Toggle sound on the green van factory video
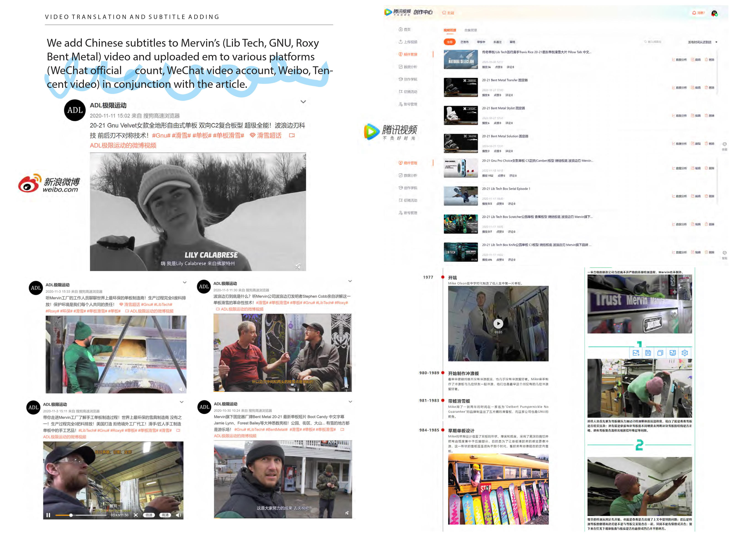Image resolution: width=756 pixels, height=535 pixels. (181, 389)
